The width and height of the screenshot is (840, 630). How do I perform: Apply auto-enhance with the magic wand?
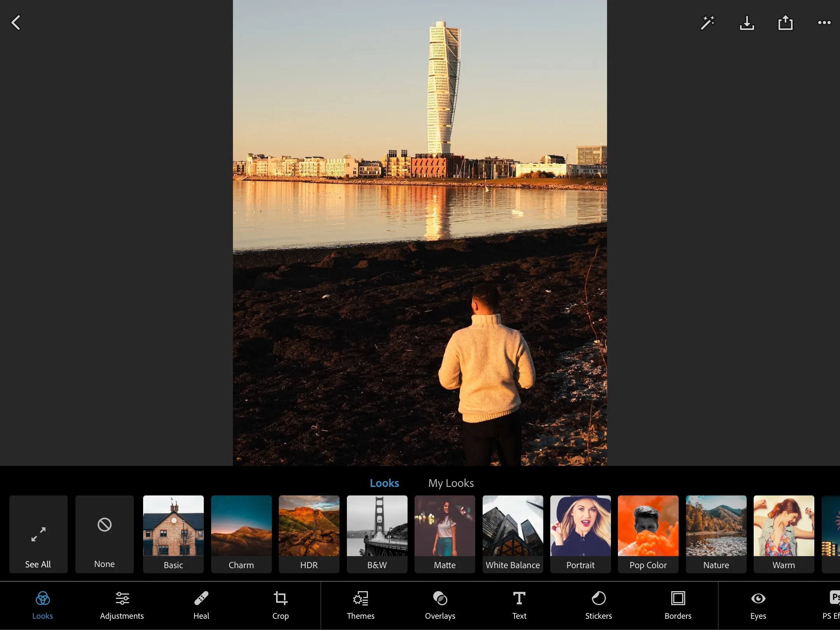[707, 23]
